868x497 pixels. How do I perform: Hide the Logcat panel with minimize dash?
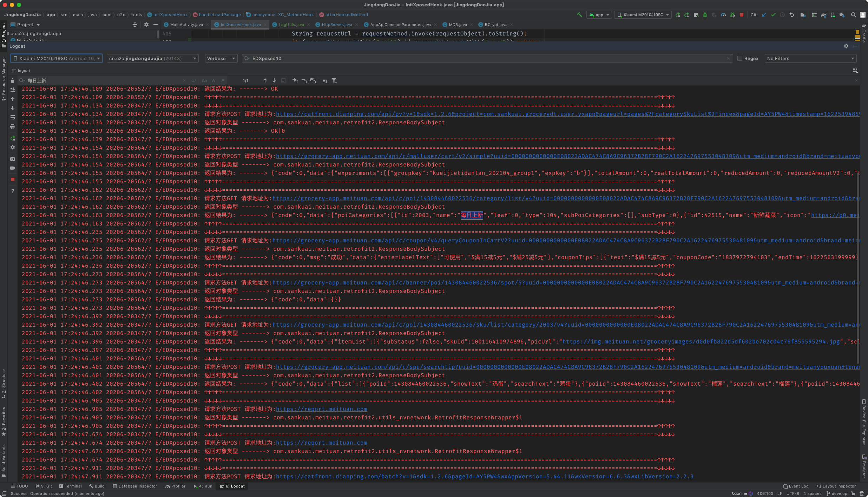855,46
